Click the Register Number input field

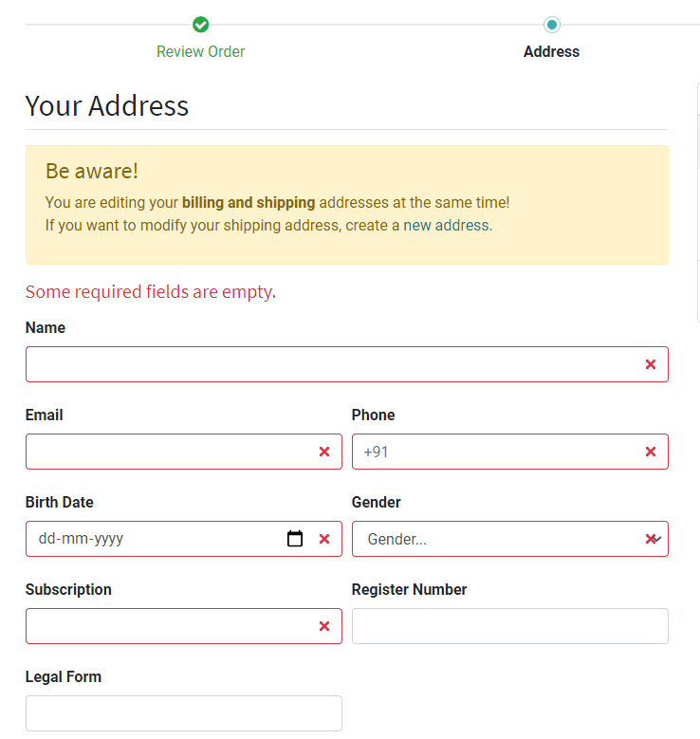coord(510,626)
